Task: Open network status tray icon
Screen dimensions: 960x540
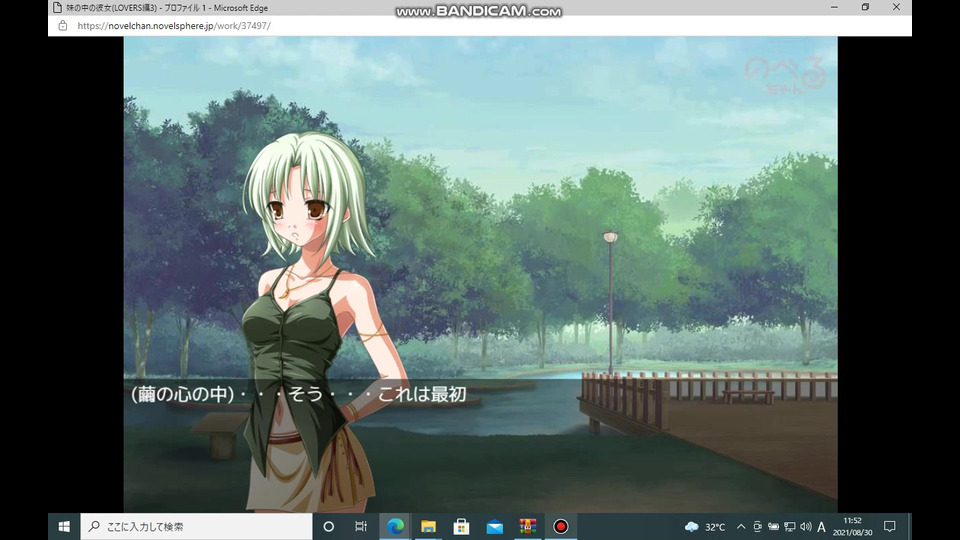Action: [790, 527]
